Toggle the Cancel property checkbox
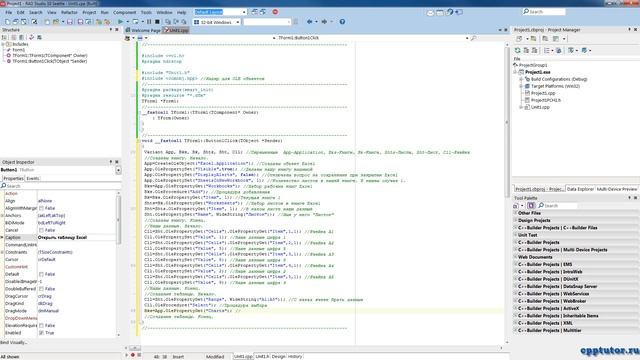Screen dimensions: 640x360 (x=41, y=230)
